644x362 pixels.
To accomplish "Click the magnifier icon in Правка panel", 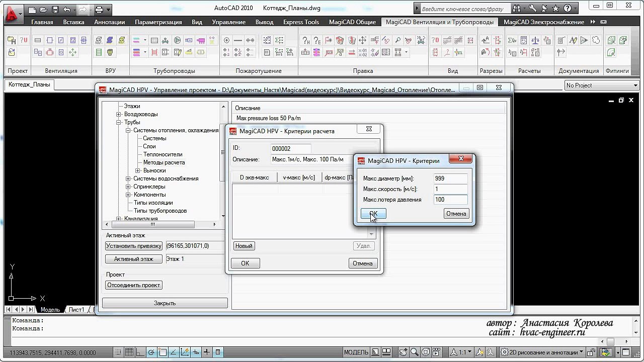I will click(397, 40).
